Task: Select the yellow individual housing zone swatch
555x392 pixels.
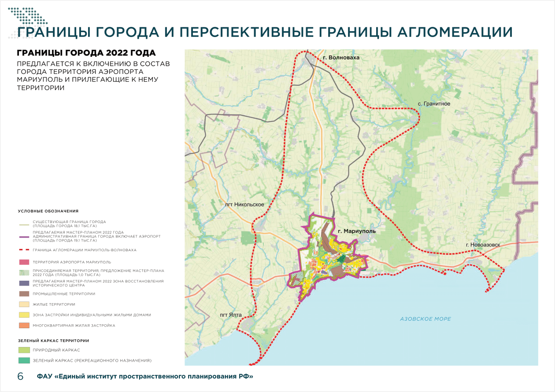Action: pos(24,315)
